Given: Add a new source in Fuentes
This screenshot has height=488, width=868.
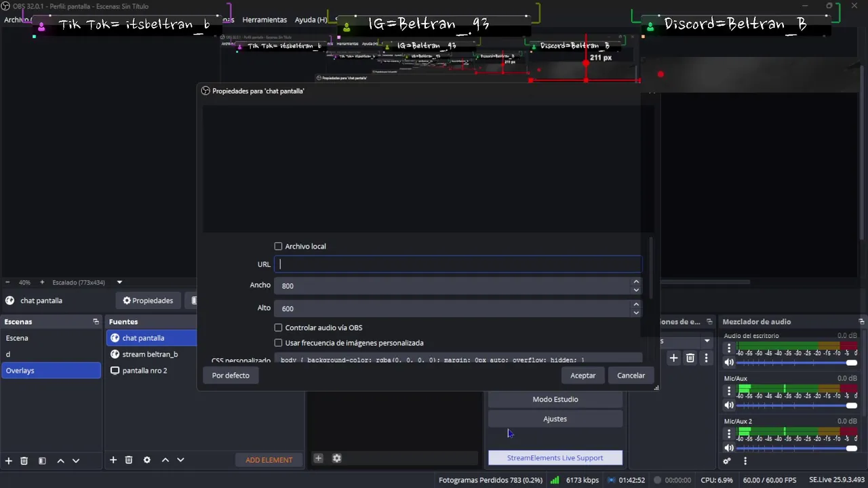Looking at the screenshot, I should tap(113, 460).
